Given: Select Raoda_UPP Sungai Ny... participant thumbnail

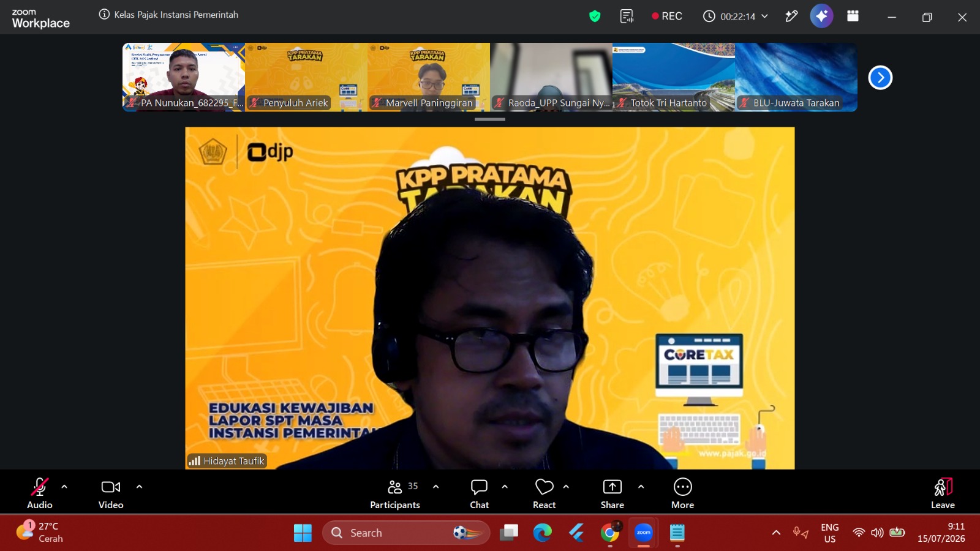Looking at the screenshot, I should coord(551,77).
